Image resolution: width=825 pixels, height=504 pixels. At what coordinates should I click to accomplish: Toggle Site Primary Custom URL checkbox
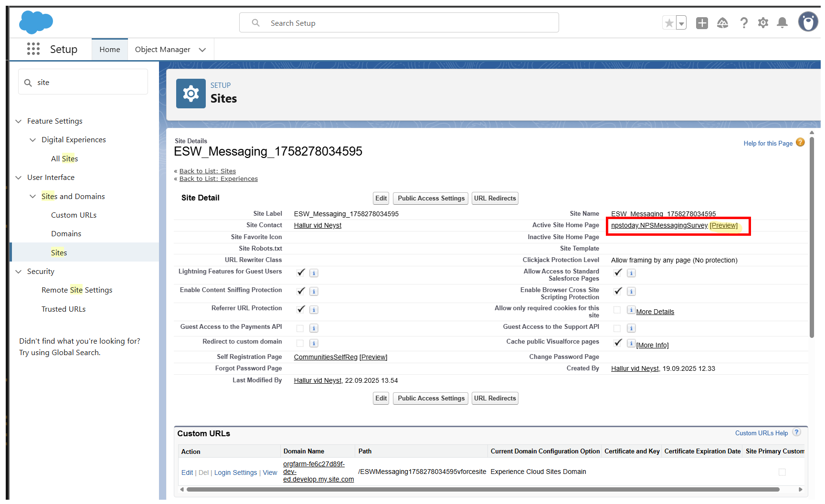(x=782, y=472)
